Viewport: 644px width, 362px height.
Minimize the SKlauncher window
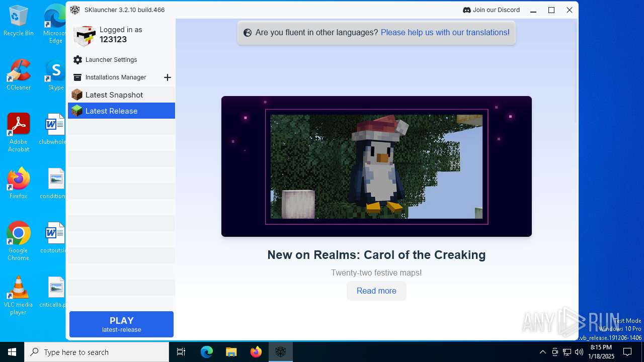[533, 10]
